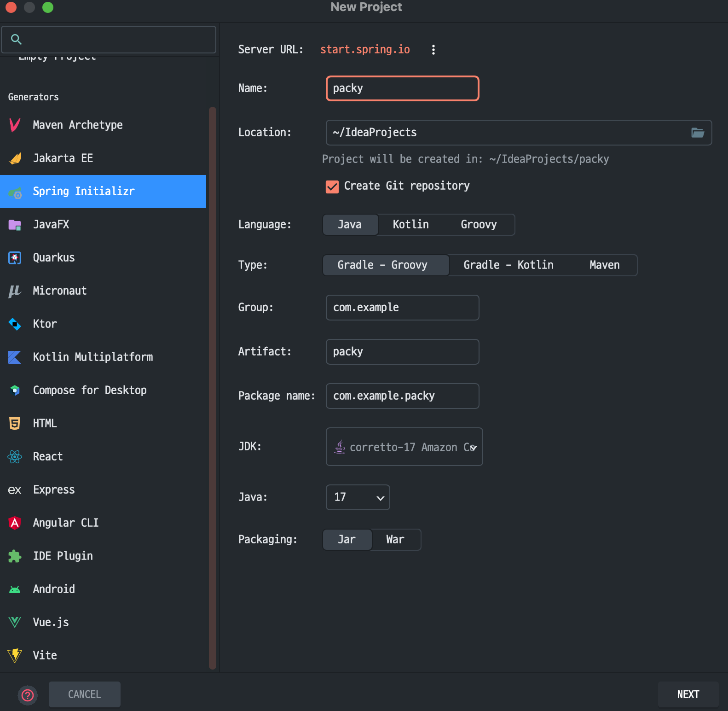The image size is (728, 711).
Task: Choose Maven build type
Action: click(604, 265)
